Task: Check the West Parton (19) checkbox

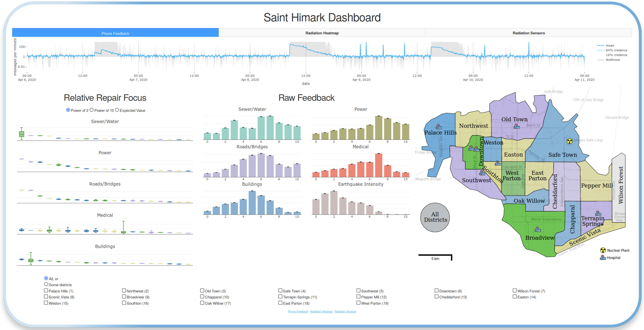Action: 358,303
